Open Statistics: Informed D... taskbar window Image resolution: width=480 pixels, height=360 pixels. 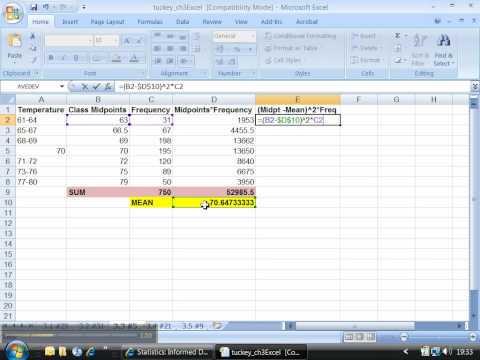point(168,352)
